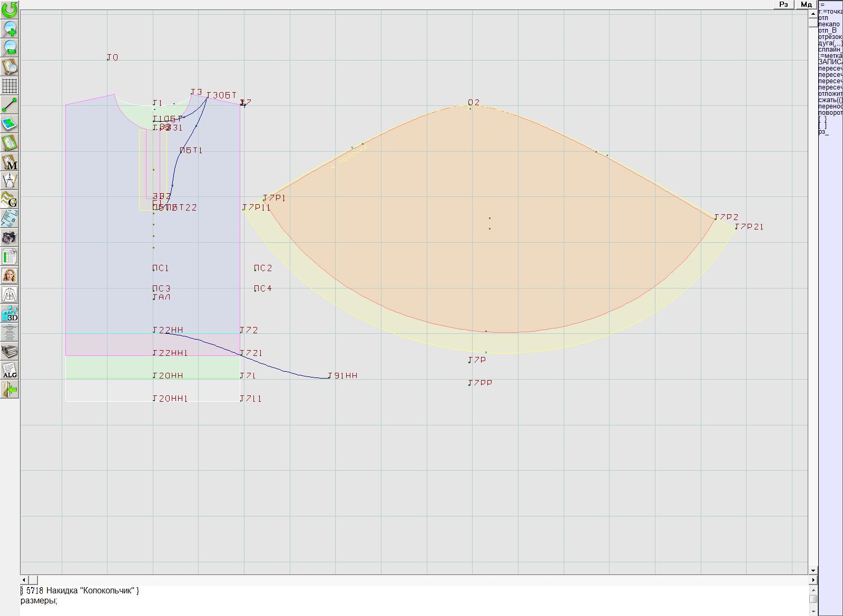Open the green spreadsheet table icon

click(x=9, y=256)
